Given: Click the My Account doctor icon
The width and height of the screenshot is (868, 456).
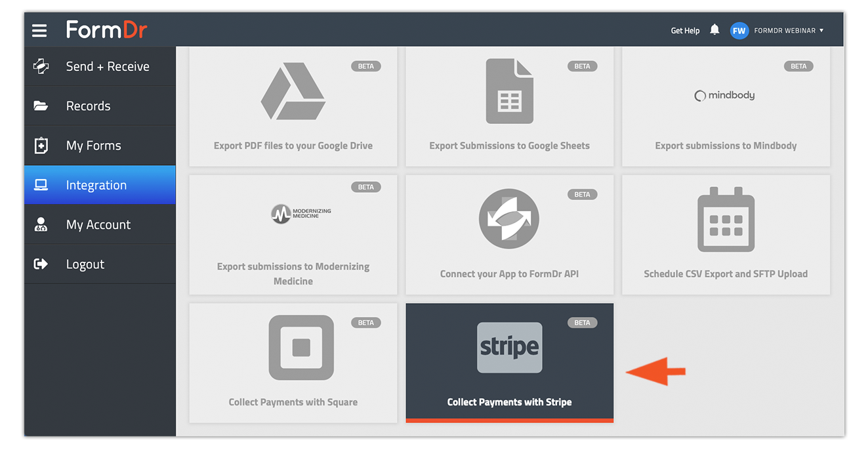Looking at the screenshot, I should pos(41,224).
